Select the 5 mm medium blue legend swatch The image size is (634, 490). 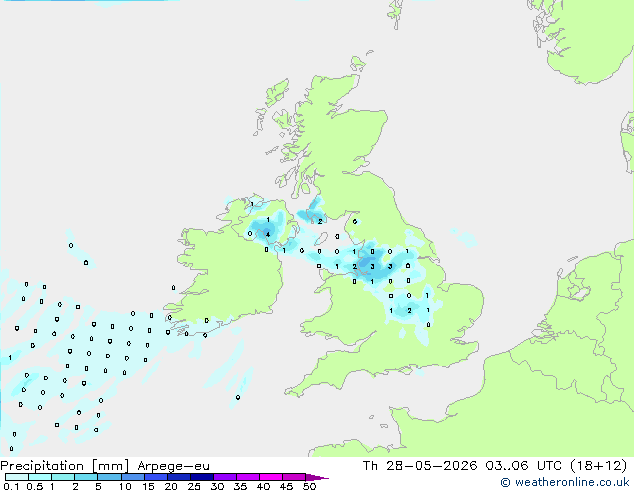pos(109,477)
